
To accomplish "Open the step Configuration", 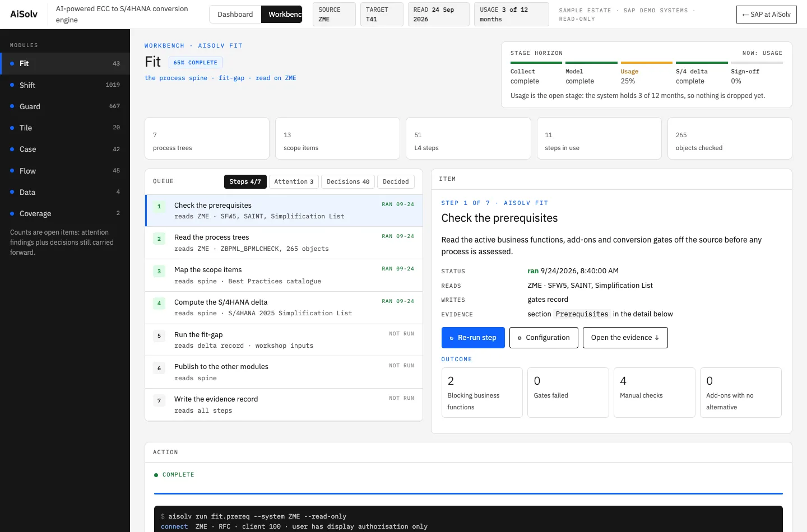I will 544,338.
